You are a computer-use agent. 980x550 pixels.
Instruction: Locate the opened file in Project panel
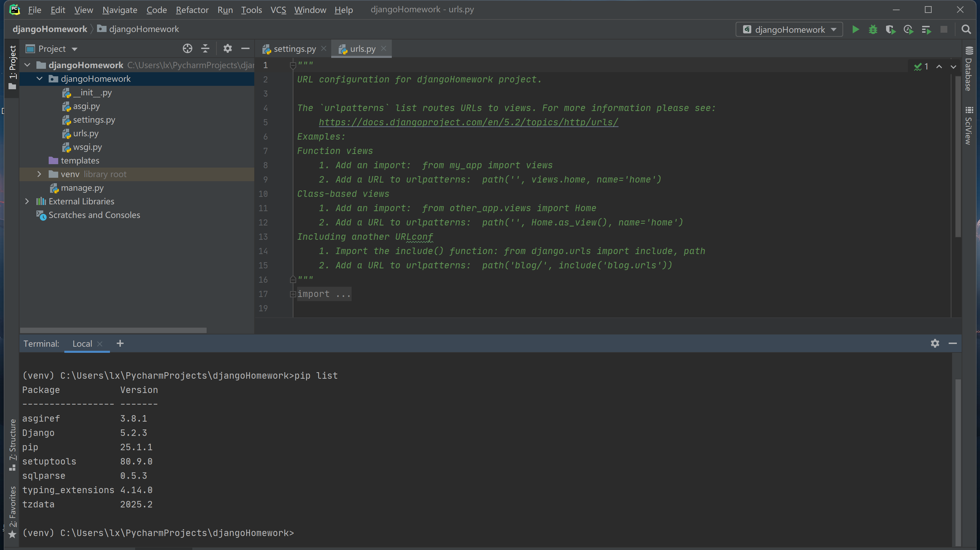188,49
